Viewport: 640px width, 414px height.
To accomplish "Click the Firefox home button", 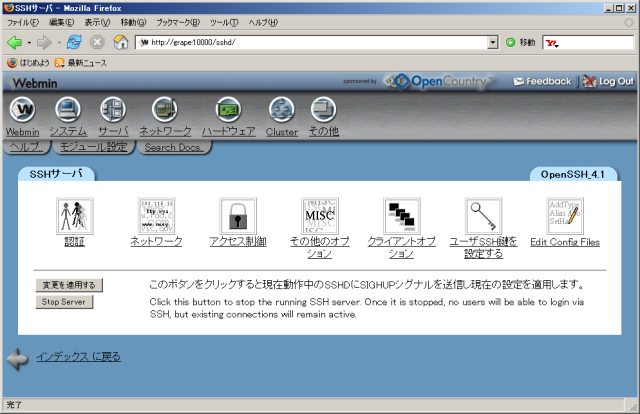I will [121, 43].
